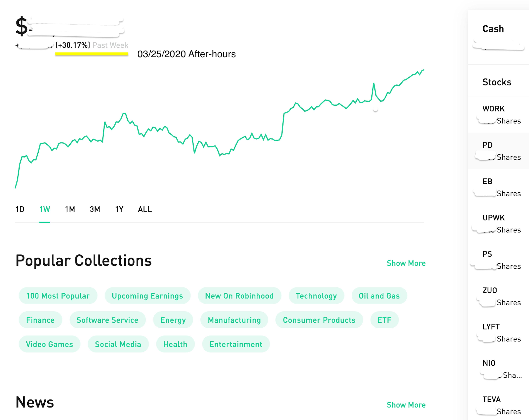Select the Technology collection chip
This screenshot has height=420, width=529.
click(x=316, y=296)
